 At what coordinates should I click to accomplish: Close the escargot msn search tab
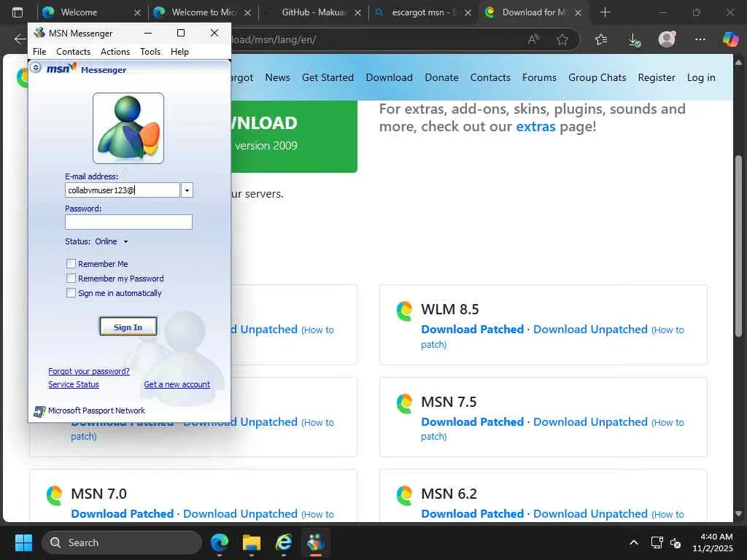tap(468, 13)
